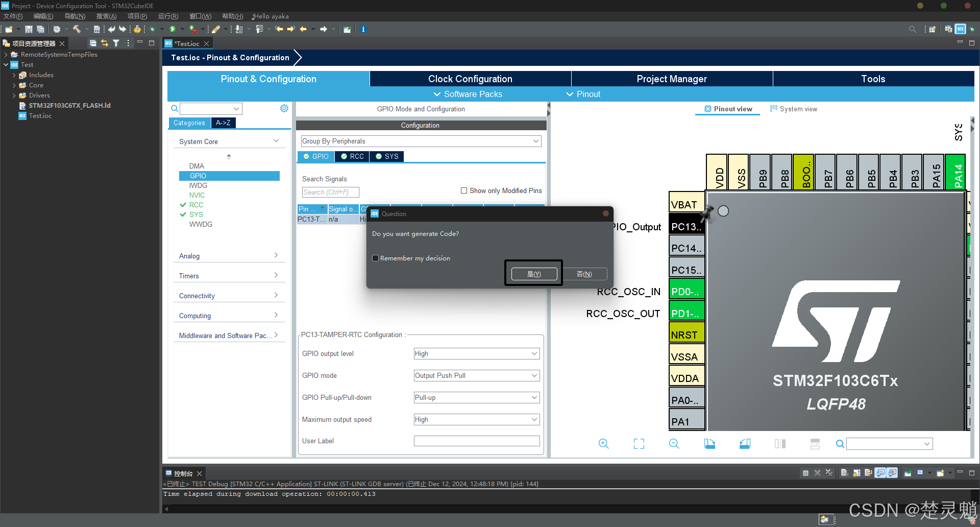Screen dimensions: 980x527
Task: Click the Remove All Terminated Launches icon
Action: [x=829, y=473]
